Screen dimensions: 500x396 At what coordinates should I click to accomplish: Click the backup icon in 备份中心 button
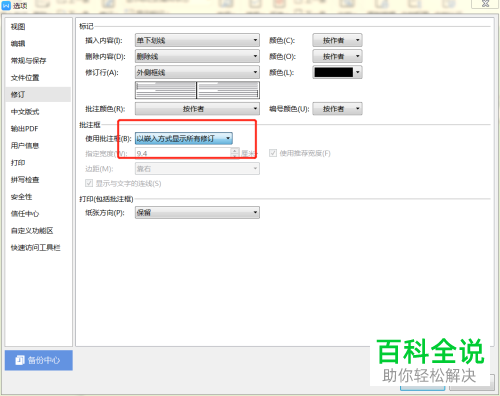click(20, 360)
